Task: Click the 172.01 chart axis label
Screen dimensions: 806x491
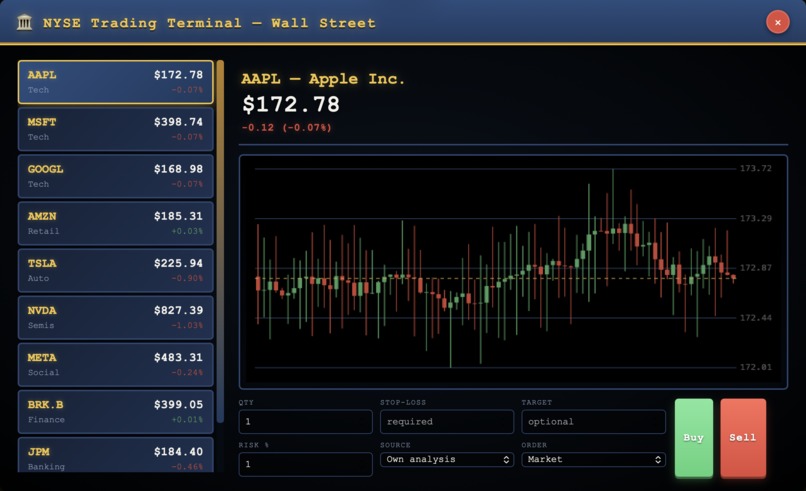Action: pos(755,367)
